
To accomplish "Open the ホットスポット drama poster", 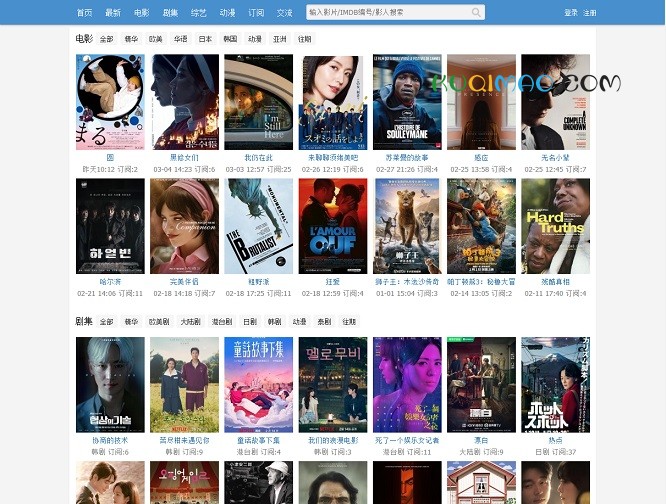I will coord(556,385).
